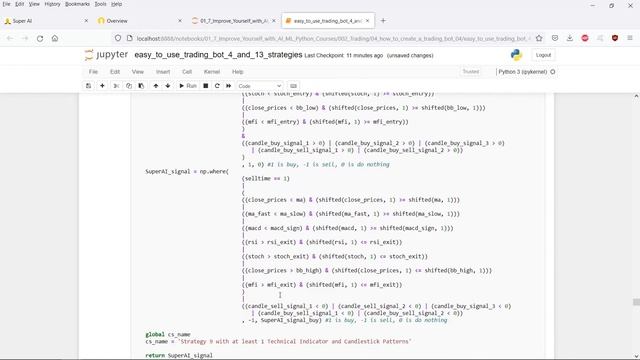
Task: Switch to the 01_7_Improve_Yourself tab
Action: point(234,21)
